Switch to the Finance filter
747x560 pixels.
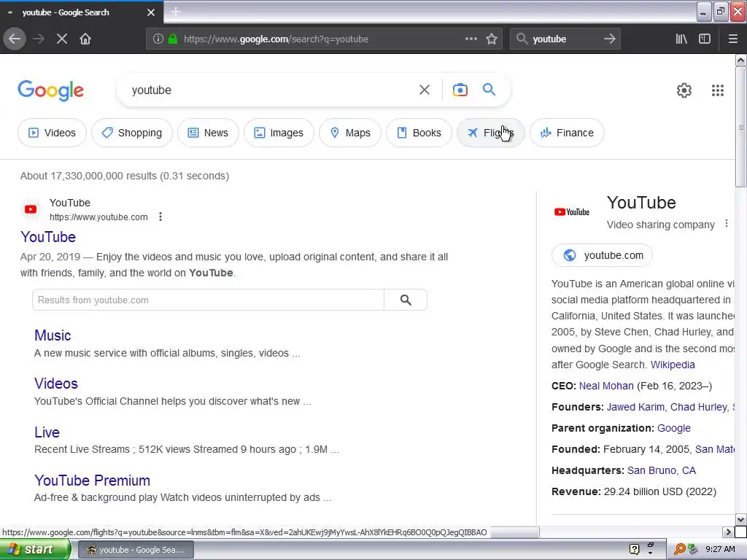567,133
